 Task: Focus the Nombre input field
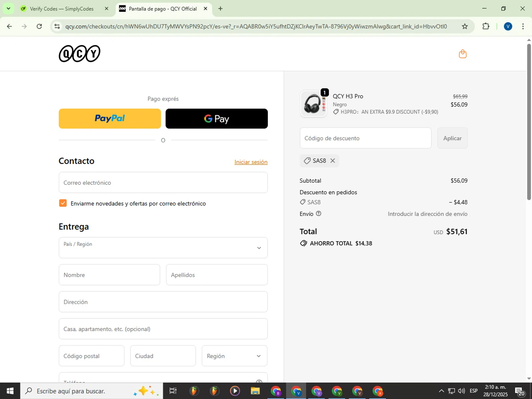tap(109, 275)
